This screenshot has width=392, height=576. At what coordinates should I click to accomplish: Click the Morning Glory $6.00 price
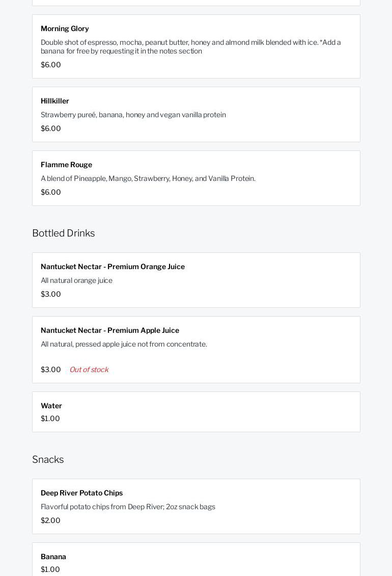click(x=51, y=65)
